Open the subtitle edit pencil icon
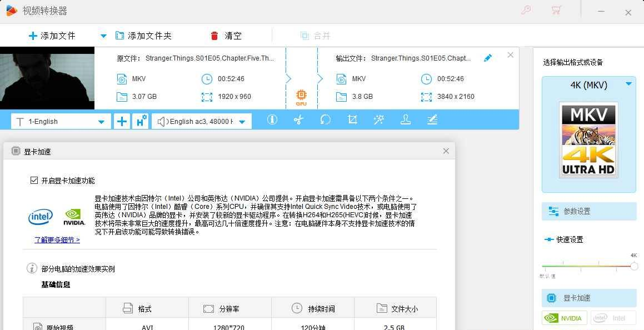This screenshot has height=330, width=644. (x=432, y=120)
